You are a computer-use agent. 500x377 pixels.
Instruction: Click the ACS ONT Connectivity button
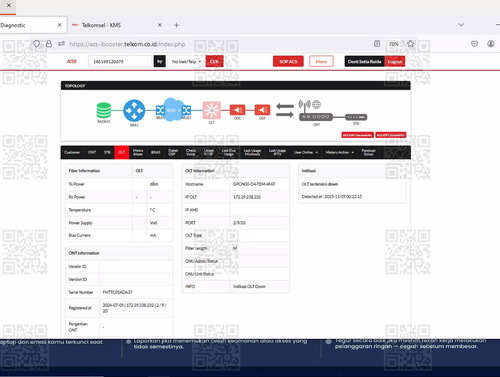tap(357, 135)
